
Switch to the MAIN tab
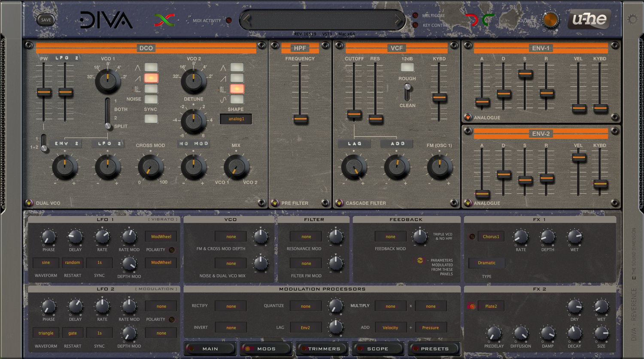(210, 349)
